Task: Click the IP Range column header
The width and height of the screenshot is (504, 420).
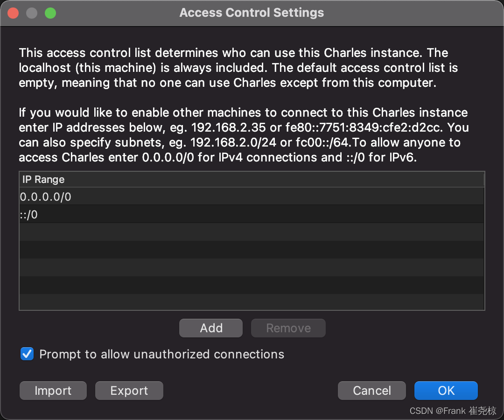Action: coord(252,179)
